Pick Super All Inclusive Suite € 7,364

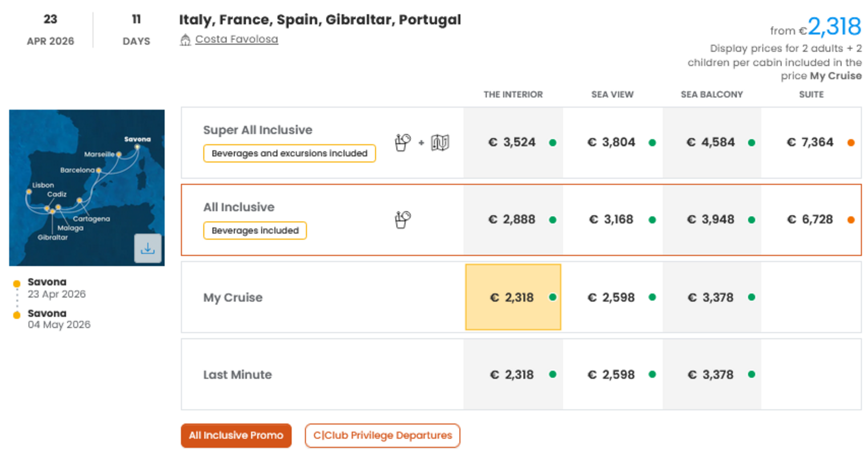click(811, 142)
